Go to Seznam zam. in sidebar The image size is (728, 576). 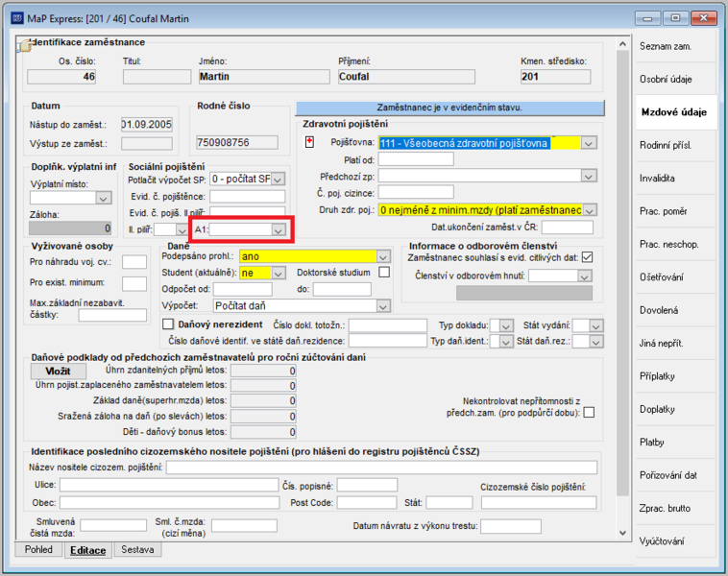tap(676, 46)
